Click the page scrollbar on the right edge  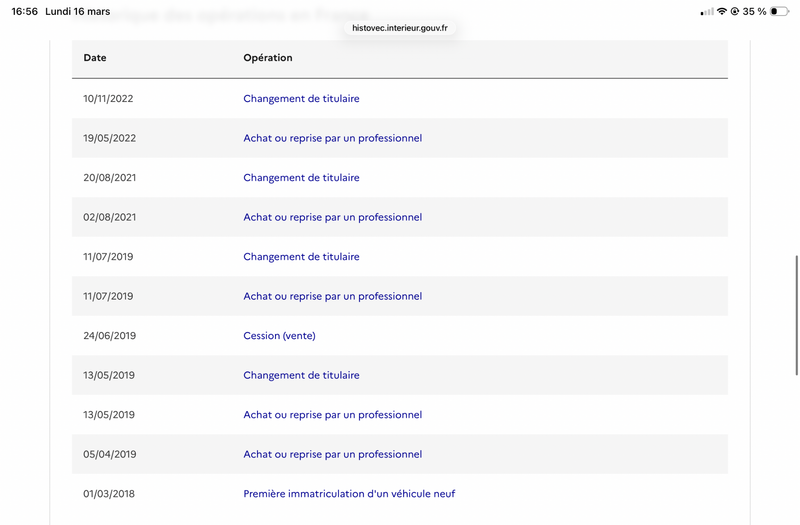[796, 315]
